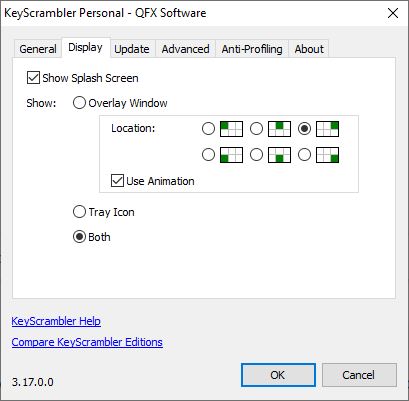Disable the Use Animation checkbox

[x=117, y=181]
